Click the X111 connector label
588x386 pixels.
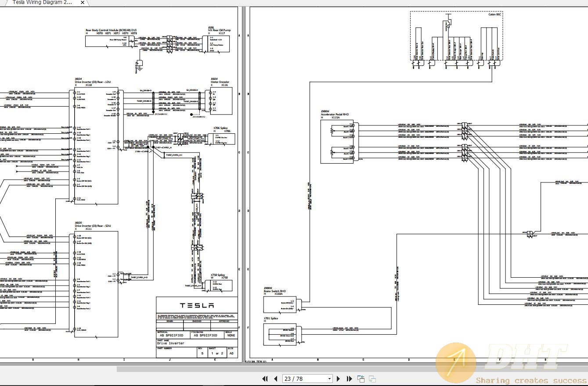point(89,229)
